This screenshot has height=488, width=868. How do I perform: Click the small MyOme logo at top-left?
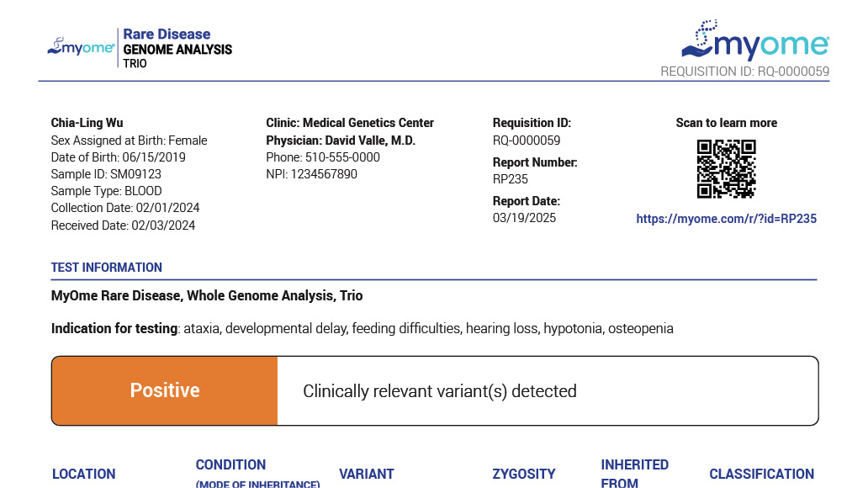pyautogui.click(x=81, y=47)
